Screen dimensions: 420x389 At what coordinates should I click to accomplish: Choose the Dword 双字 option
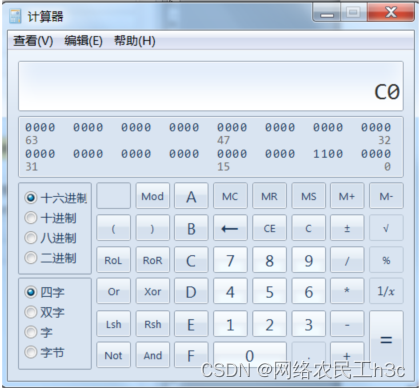[x=31, y=312]
